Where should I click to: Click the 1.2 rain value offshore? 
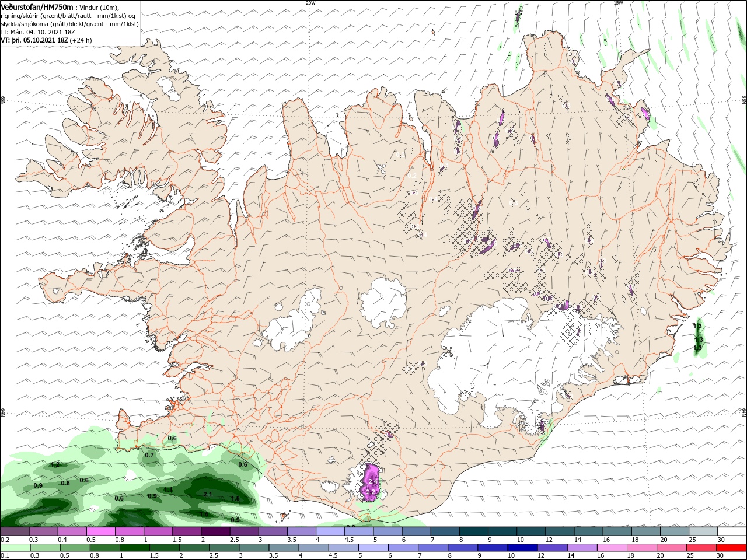(x=55, y=465)
